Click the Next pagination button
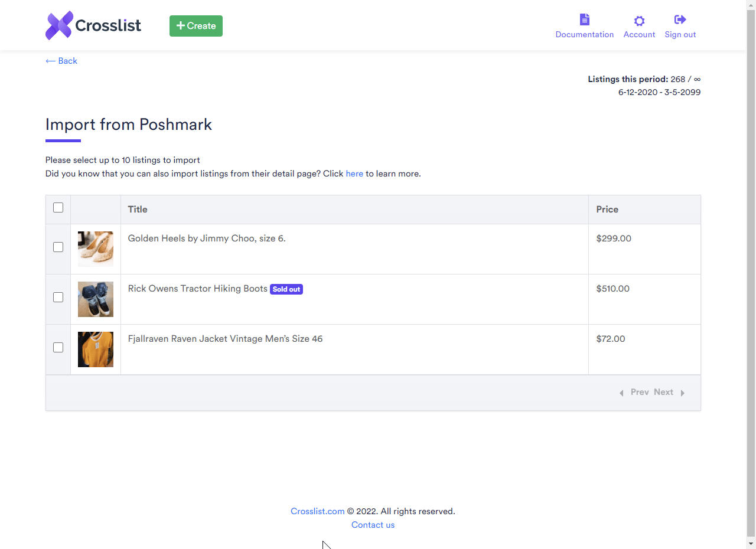Screen dimensions: 756x549 [x=670, y=392]
